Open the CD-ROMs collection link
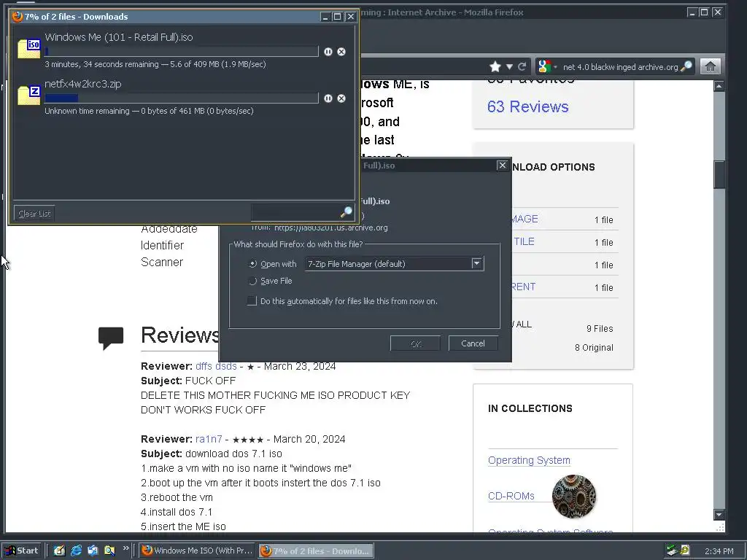The image size is (747, 560). click(x=511, y=496)
